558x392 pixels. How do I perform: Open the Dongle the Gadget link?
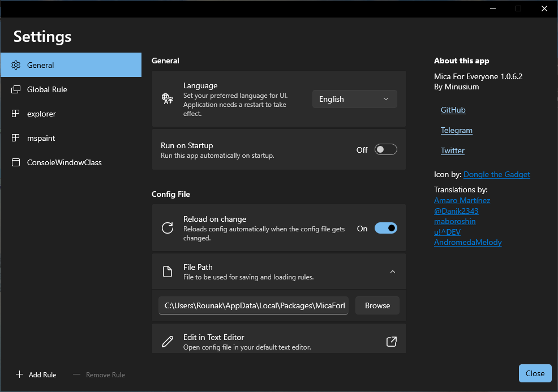[496, 174]
